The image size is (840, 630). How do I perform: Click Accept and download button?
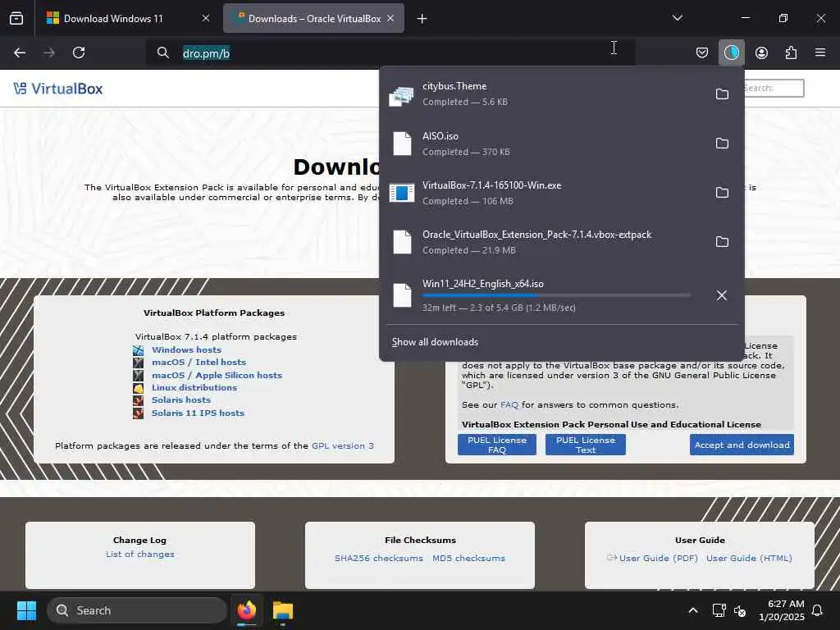click(742, 445)
